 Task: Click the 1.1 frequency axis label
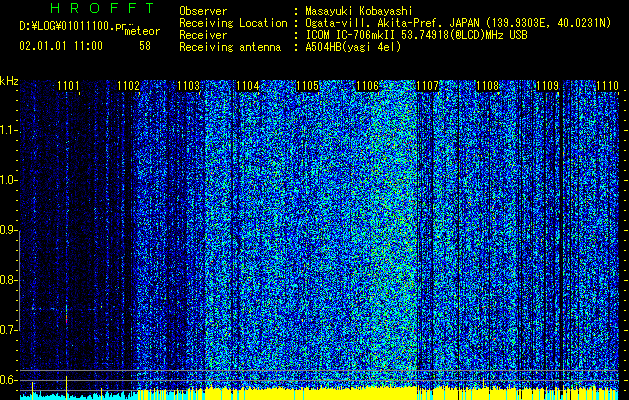coord(8,130)
